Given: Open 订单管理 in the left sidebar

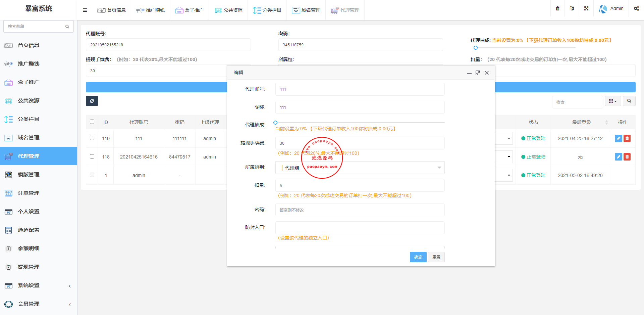Looking at the screenshot, I should point(29,193).
